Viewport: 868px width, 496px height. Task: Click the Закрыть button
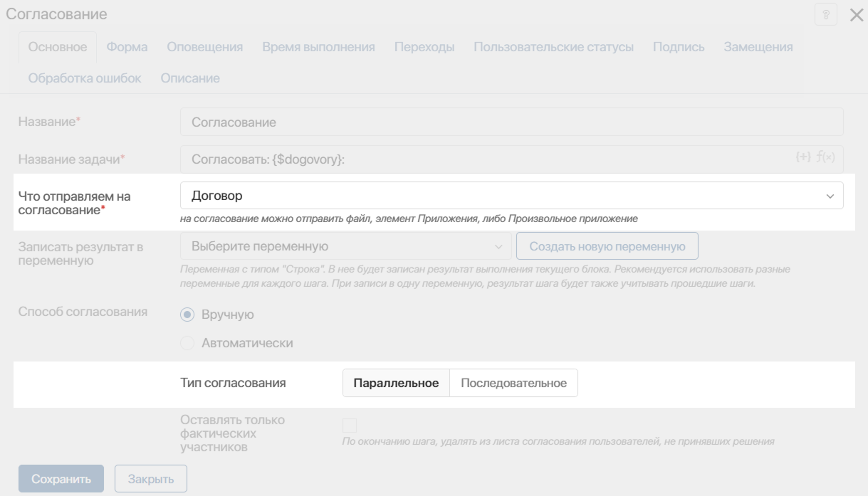(151, 479)
